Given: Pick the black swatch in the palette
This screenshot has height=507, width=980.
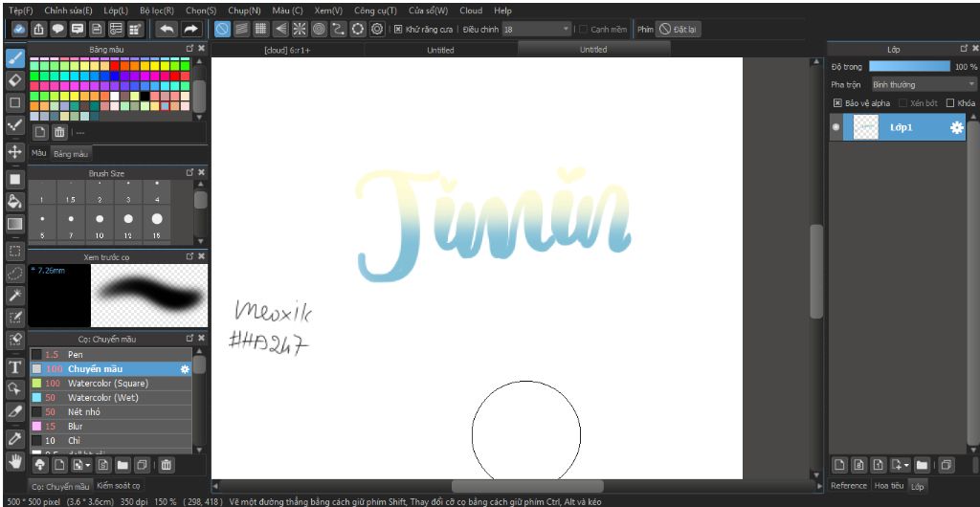Looking at the screenshot, I should pyautogui.click(x=145, y=97).
